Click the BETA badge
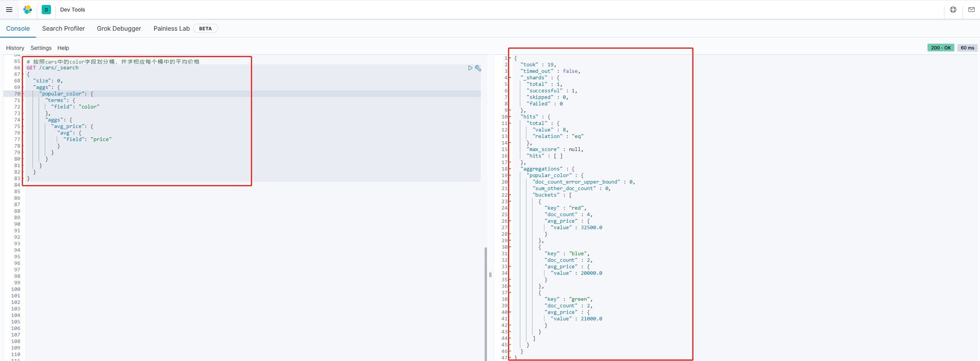Screen dimensions: 980x361 pyautogui.click(x=205, y=28)
